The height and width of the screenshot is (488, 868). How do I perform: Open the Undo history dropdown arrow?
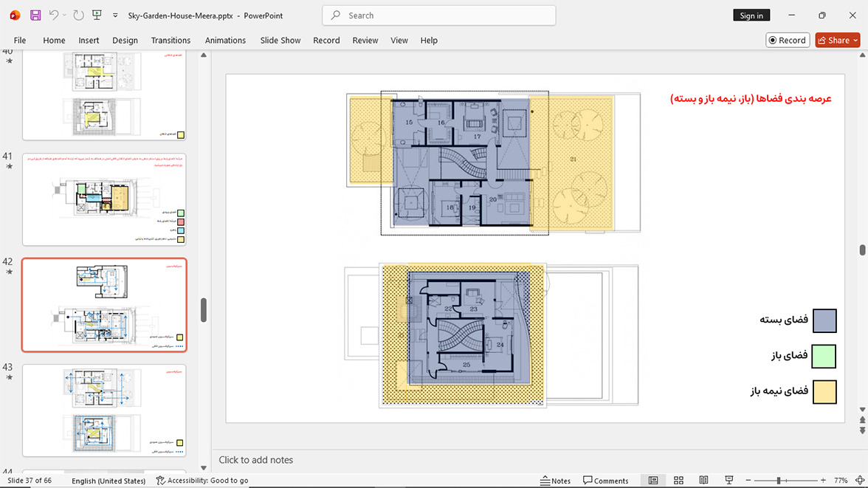coord(64,16)
